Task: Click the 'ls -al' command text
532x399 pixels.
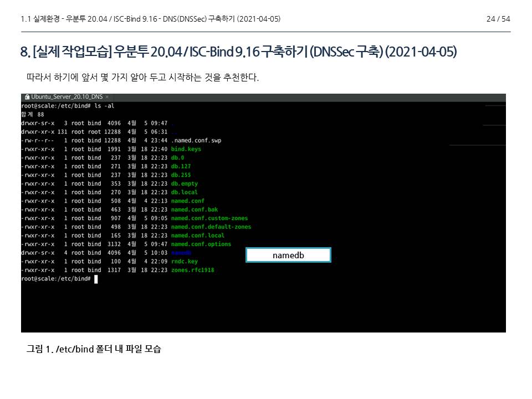Action: tap(104, 106)
